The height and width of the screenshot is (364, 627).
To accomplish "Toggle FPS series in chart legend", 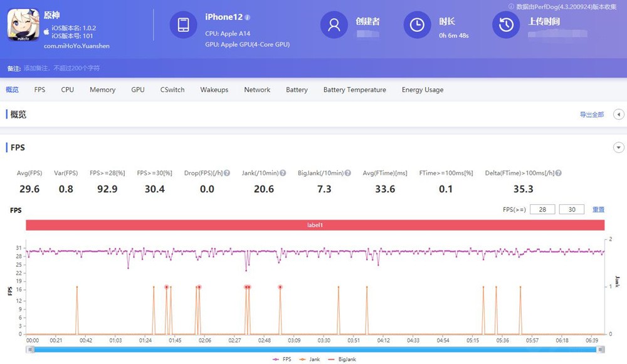I will tap(282, 360).
